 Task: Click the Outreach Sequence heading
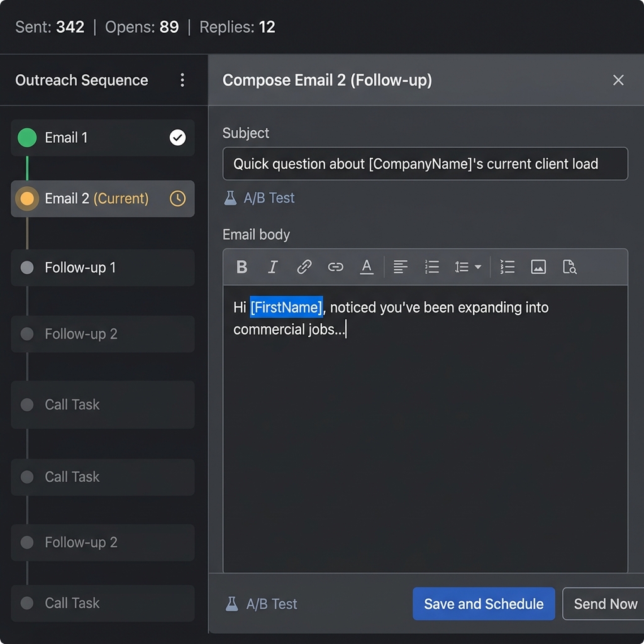[82, 80]
